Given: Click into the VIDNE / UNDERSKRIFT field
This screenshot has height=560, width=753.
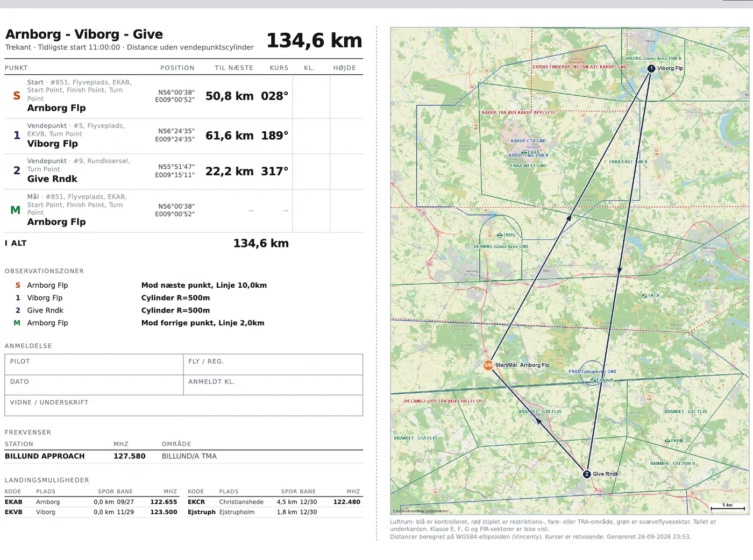Looking at the screenshot, I should click(x=183, y=405).
